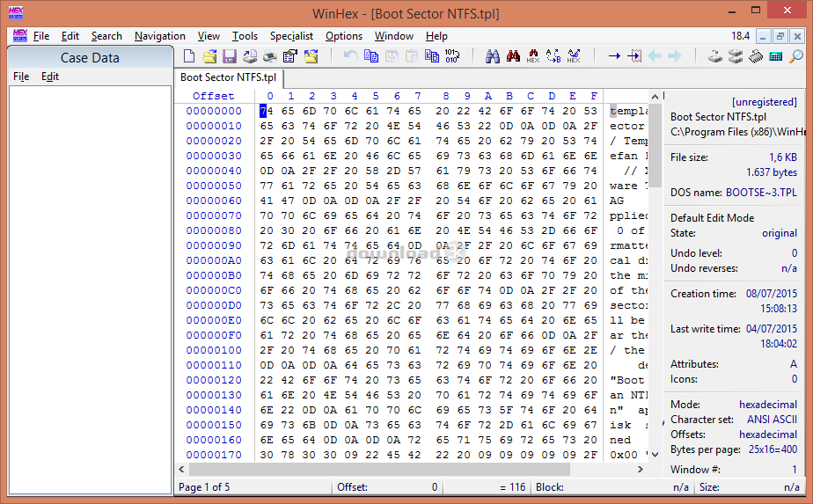
Task: Click the horizontal scroll left arrow
Action: coord(181,469)
